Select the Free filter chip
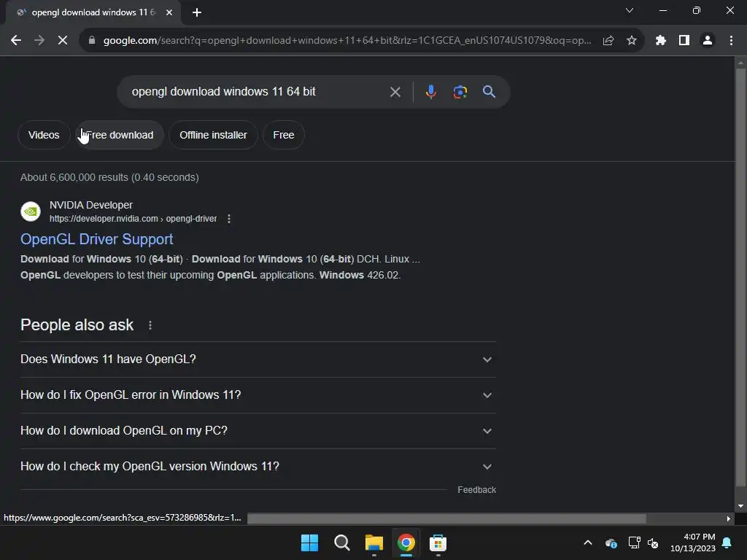 (x=284, y=135)
